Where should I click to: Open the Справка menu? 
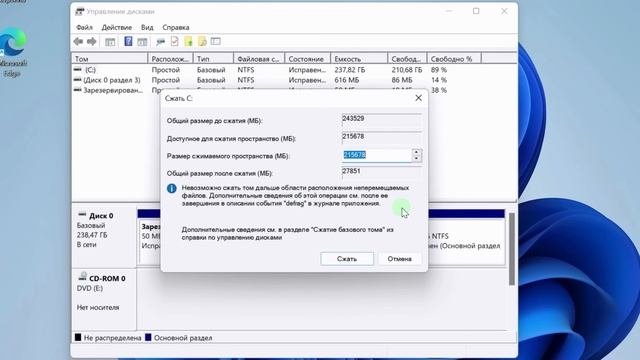[x=176, y=27]
